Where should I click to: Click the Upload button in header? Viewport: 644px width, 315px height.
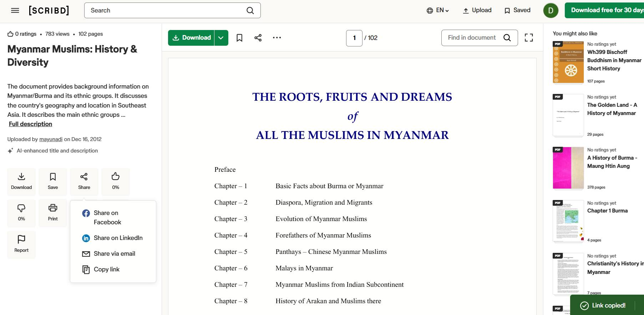[x=477, y=10]
